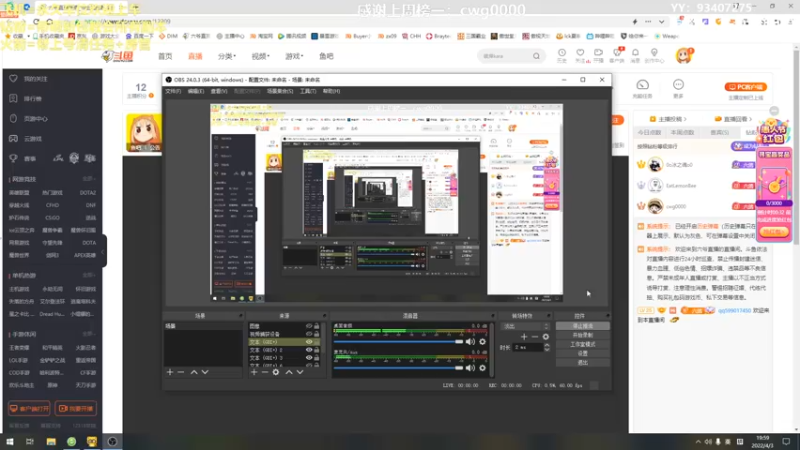
Task: Open the Windows Start button
Action: 10,442
